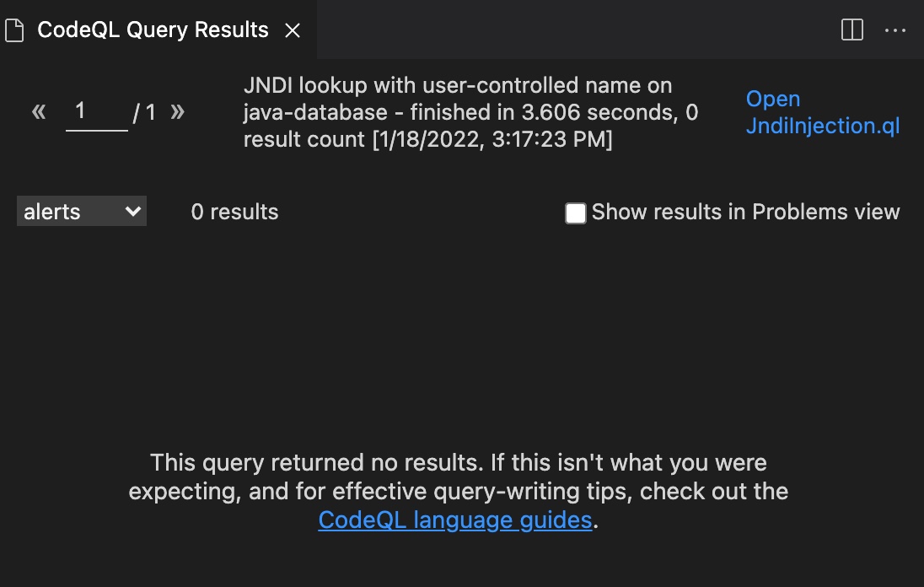Image resolution: width=924 pixels, height=587 pixels.
Task: Click the double-right chevron navigation control
Action: [178, 110]
